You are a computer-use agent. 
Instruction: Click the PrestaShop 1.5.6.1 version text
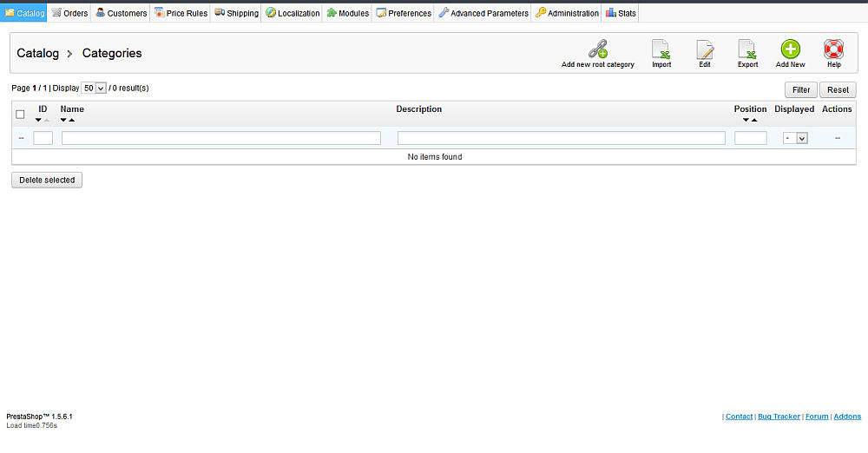(x=39, y=417)
